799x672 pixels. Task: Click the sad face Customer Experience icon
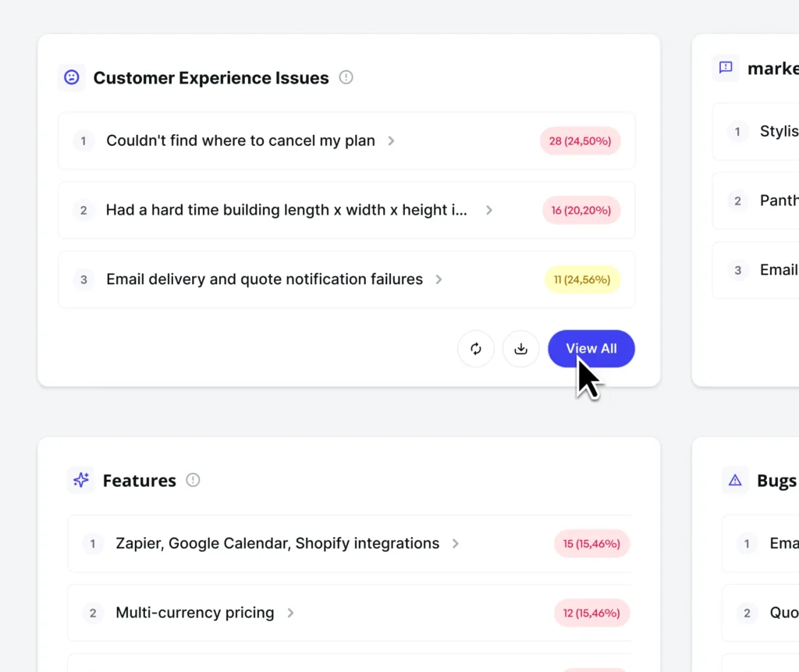coord(71,77)
